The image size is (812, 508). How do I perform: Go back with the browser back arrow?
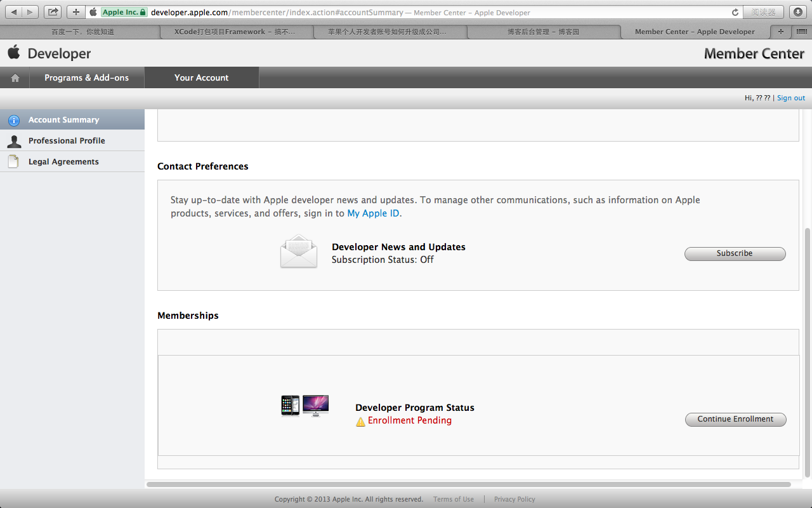click(x=14, y=12)
